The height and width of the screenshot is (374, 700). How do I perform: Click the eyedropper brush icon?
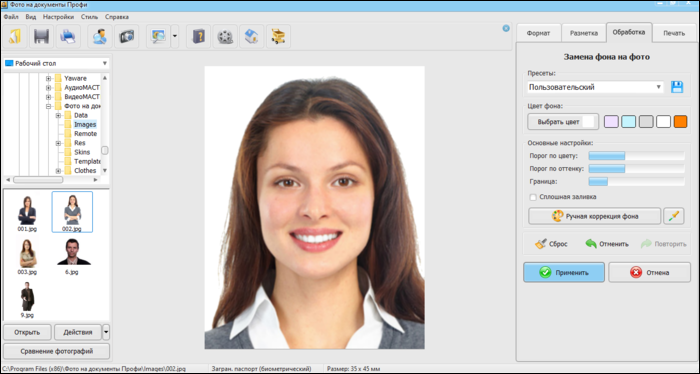click(x=674, y=216)
